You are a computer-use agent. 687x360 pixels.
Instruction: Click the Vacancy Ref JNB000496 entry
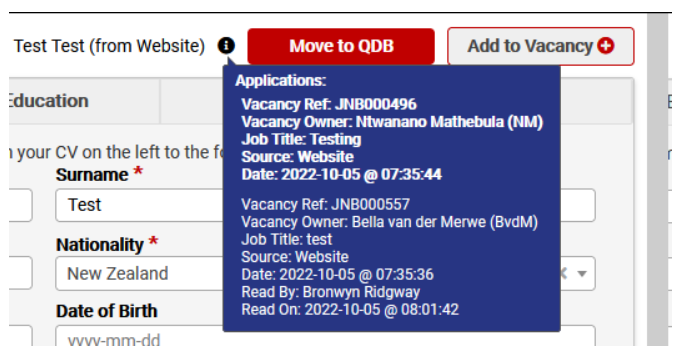point(329,104)
